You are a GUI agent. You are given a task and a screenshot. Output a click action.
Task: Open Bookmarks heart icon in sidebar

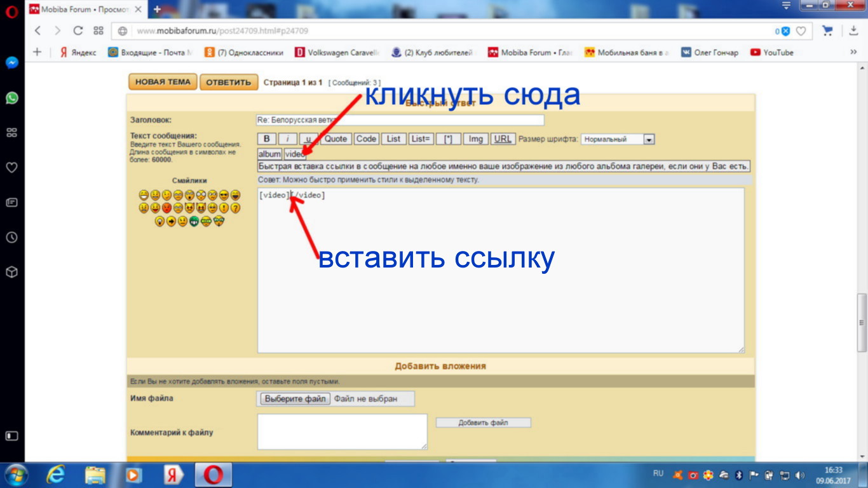coord(11,168)
